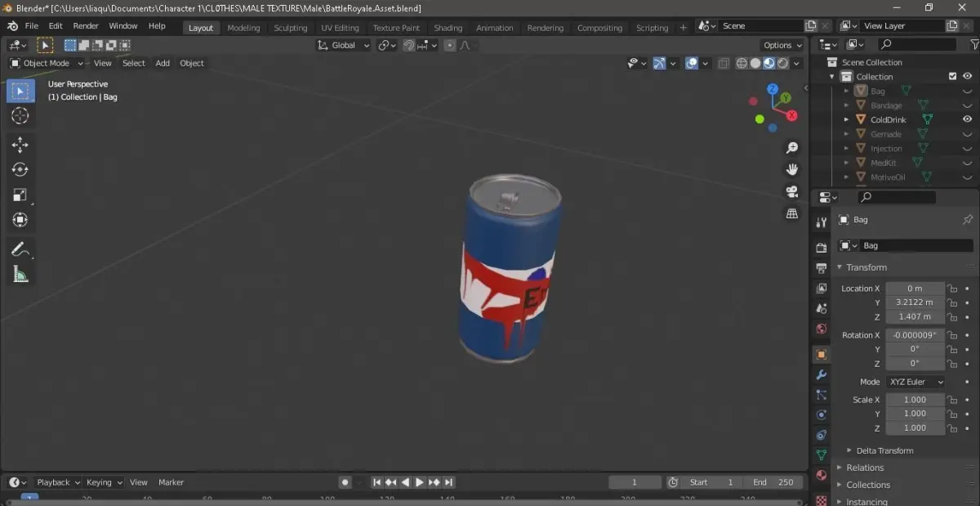Choose the Move tool

[x=20, y=145]
